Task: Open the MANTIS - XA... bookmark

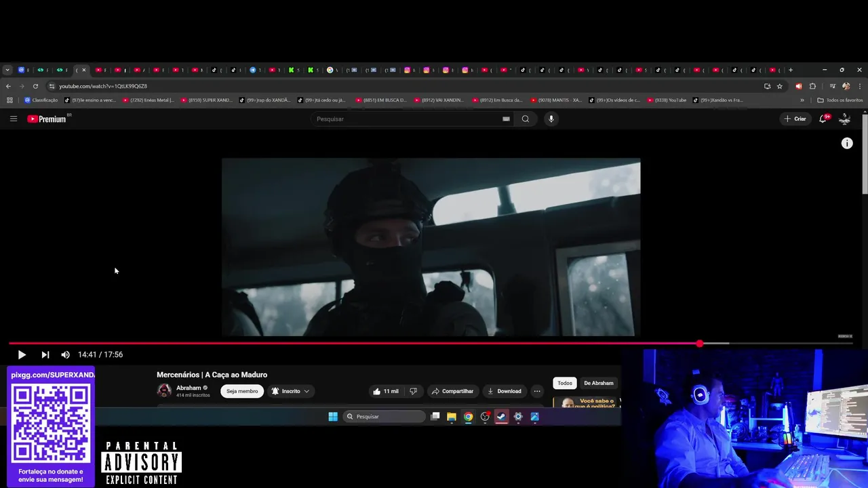Action: [557, 100]
